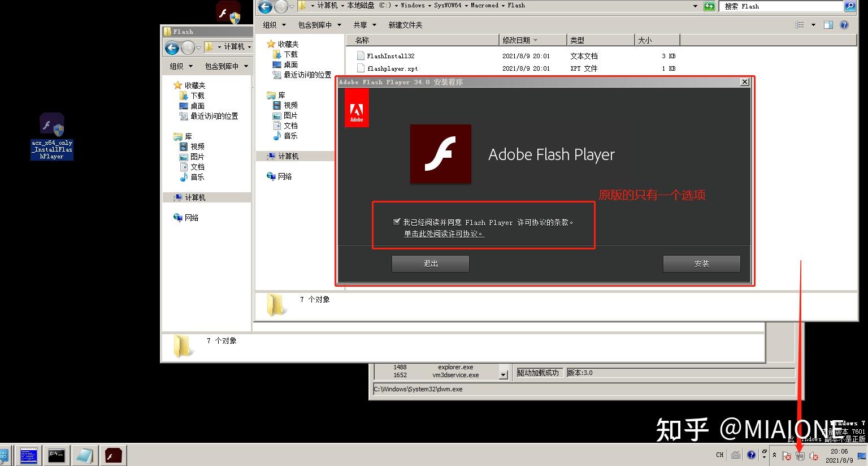
Task: Tick the Flash Player license agreement checkbox
Action: [x=397, y=222]
